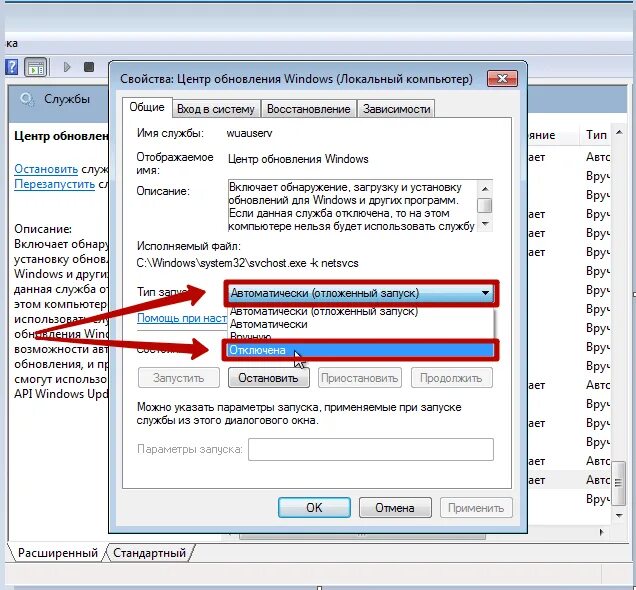Click the stop service square icon
This screenshot has height=590, width=636.
tap(89, 67)
